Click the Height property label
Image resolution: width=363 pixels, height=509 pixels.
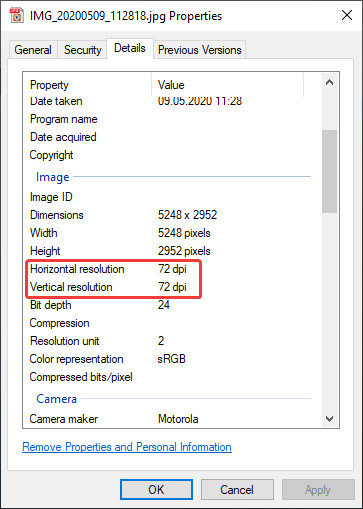(x=45, y=251)
